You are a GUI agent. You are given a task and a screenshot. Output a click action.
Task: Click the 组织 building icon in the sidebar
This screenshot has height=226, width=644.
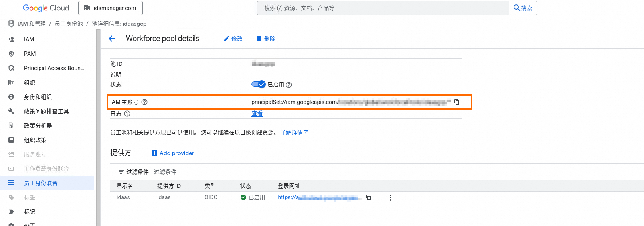11,83
